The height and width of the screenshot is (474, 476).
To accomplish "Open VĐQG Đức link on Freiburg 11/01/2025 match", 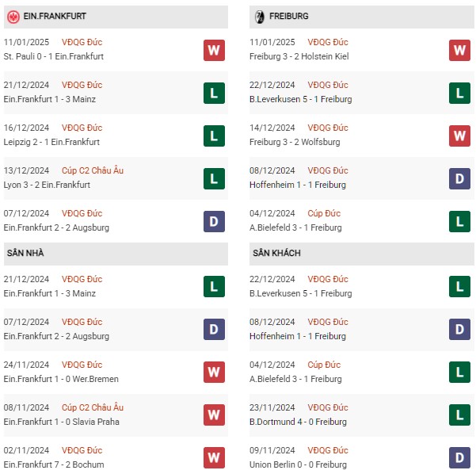I will pos(328,42).
